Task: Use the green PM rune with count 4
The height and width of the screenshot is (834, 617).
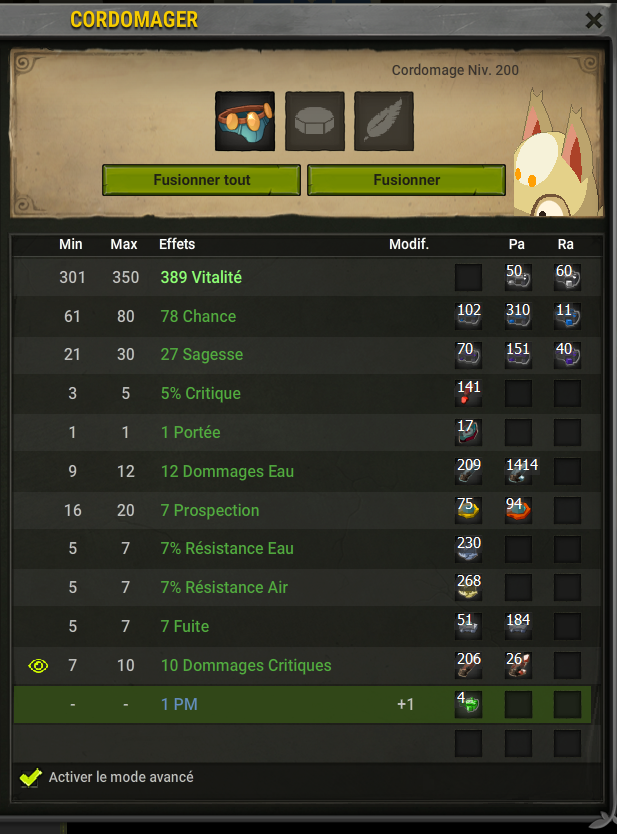Action: [469, 704]
